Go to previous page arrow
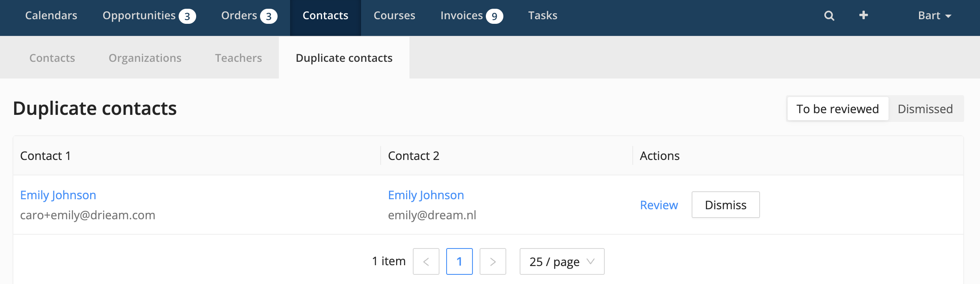 click(426, 261)
